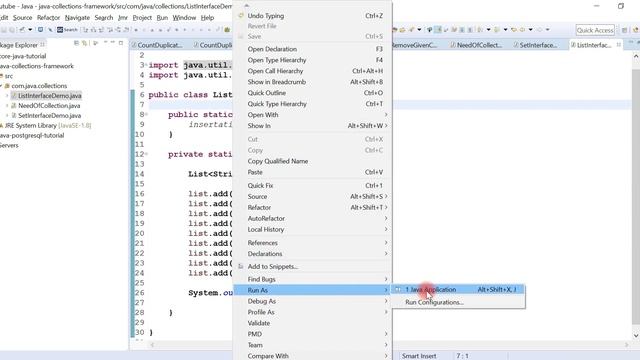Collapse the com.java.collections package
Viewport: 640px width, 360px height.
point(1,86)
